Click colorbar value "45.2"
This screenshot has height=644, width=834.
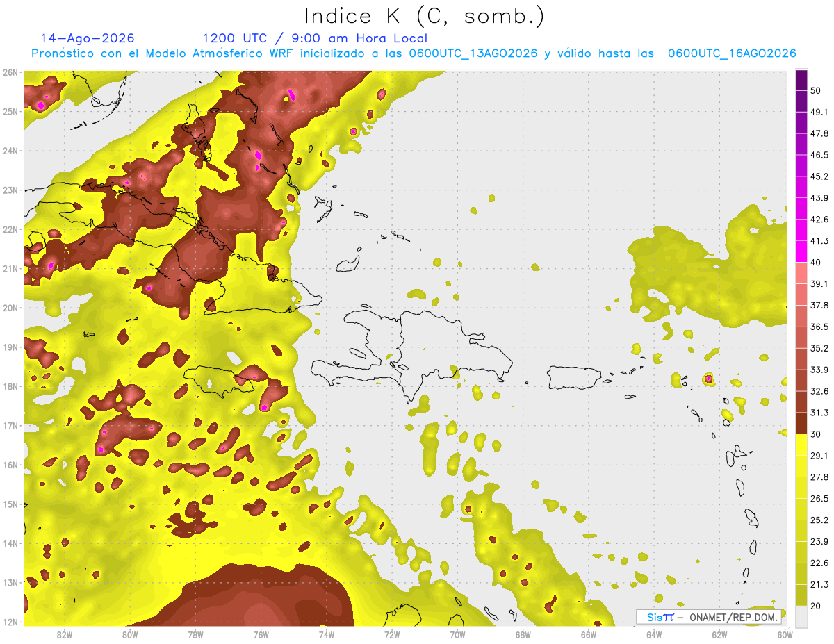click(819, 176)
